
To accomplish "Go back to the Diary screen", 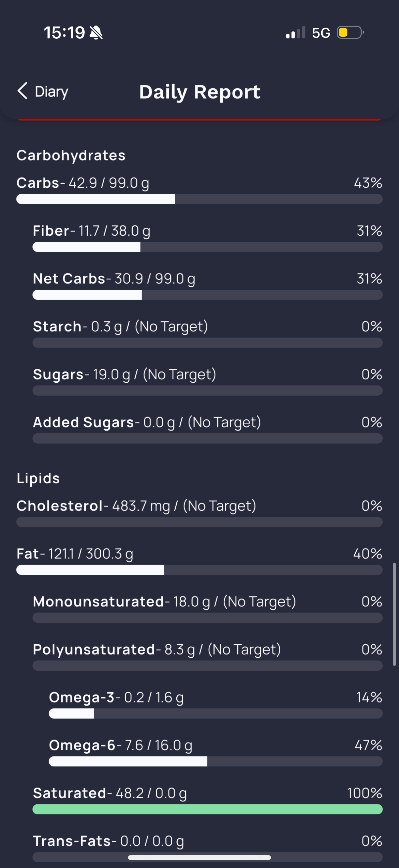I will 43,91.
